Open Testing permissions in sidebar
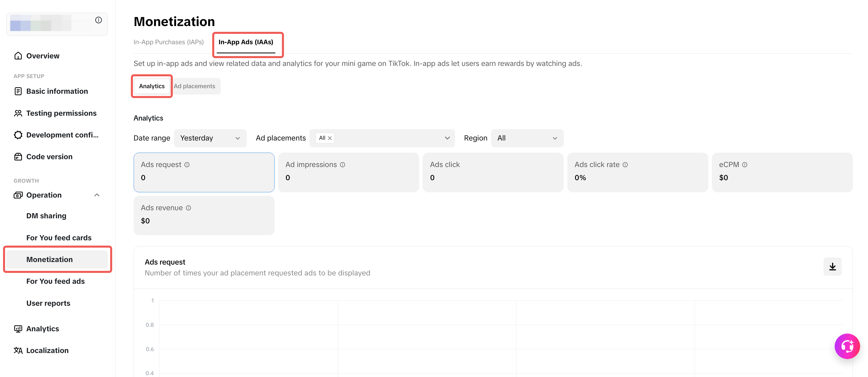868x377 pixels. (61, 113)
